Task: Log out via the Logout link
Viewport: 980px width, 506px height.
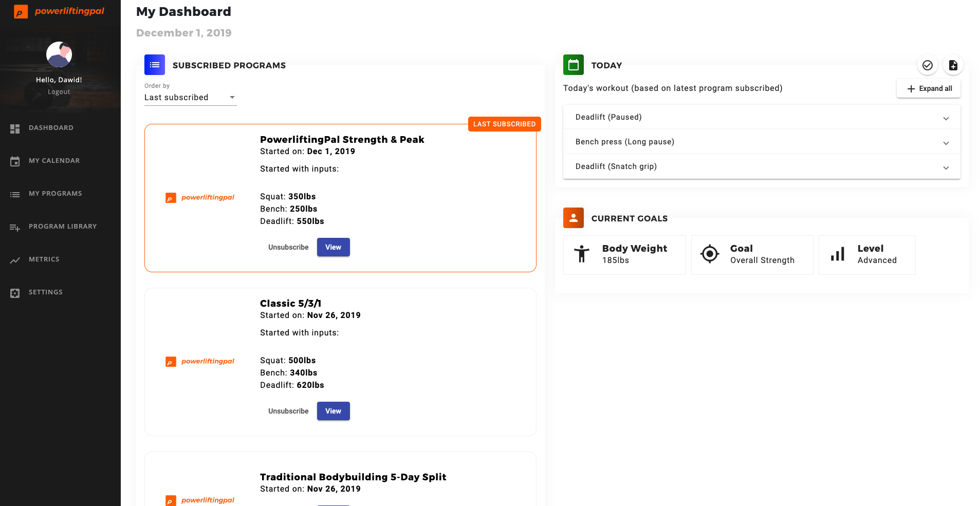Action: tap(59, 92)
